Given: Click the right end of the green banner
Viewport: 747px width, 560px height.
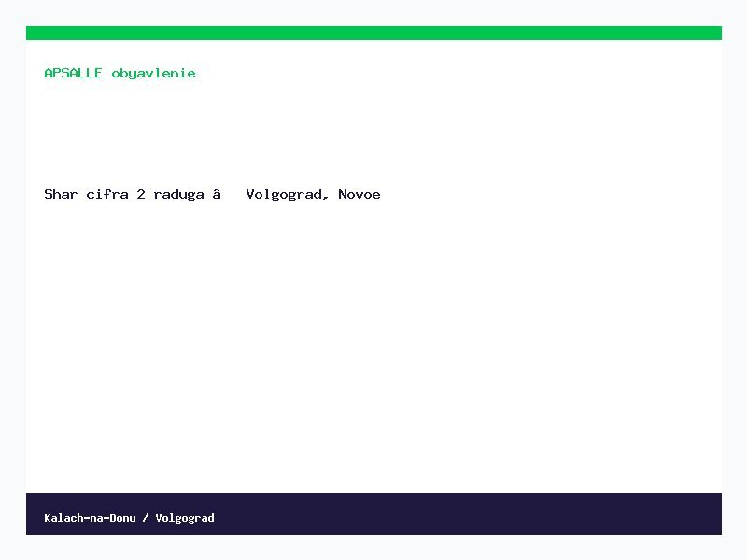Looking at the screenshot, I should [705, 33].
